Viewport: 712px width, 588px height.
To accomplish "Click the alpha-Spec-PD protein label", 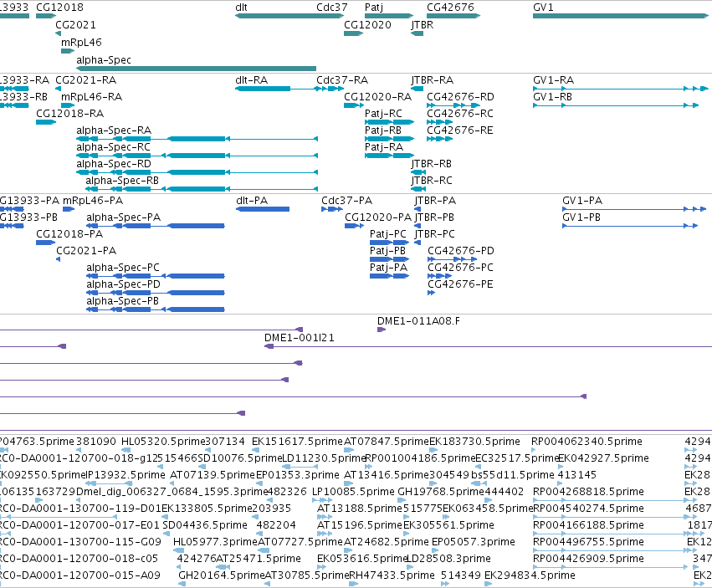I will pos(124,284).
